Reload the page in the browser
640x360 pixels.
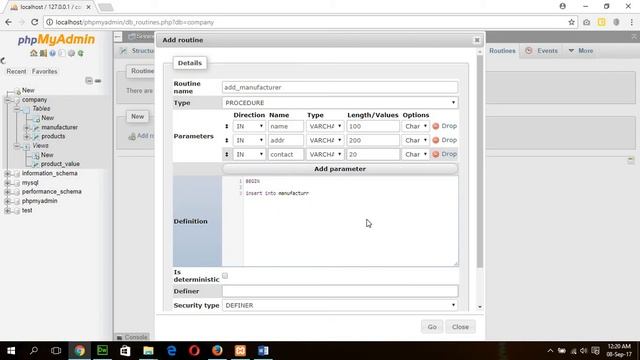(x=34, y=22)
